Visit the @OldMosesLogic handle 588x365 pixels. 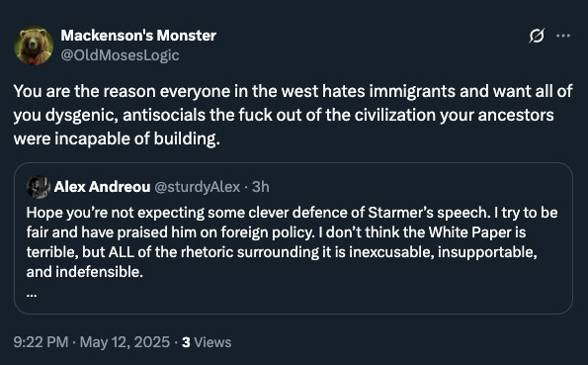(x=120, y=55)
